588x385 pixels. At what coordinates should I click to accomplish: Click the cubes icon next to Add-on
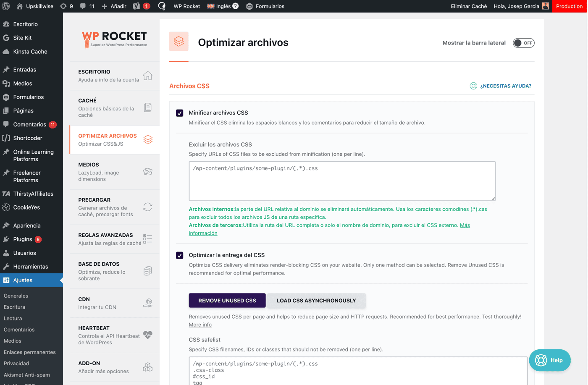(147, 367)
